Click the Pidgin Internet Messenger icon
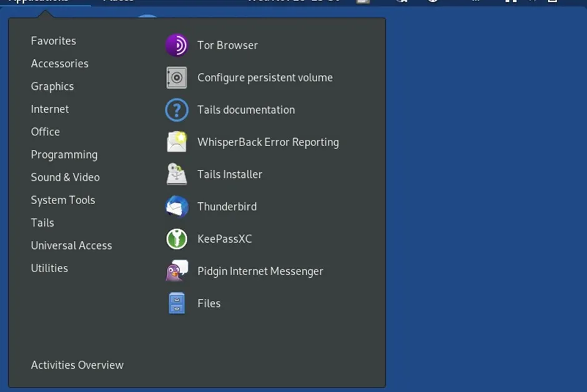The image size is (587, 392). [x=177, y=271]
